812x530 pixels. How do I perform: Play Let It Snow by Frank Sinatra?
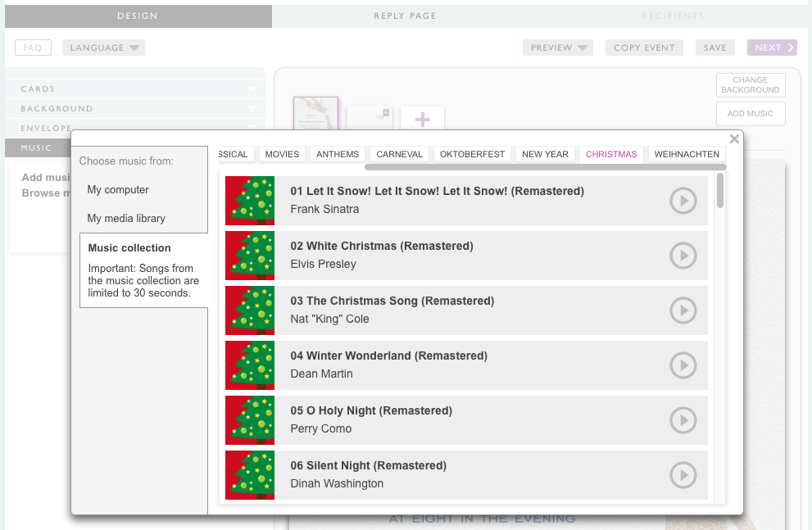[683, 201]
